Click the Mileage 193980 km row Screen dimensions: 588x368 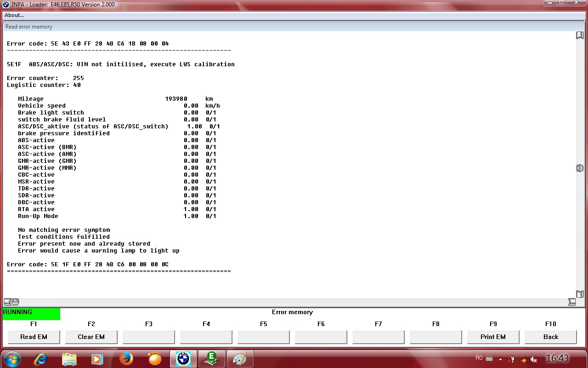(115, 99)
